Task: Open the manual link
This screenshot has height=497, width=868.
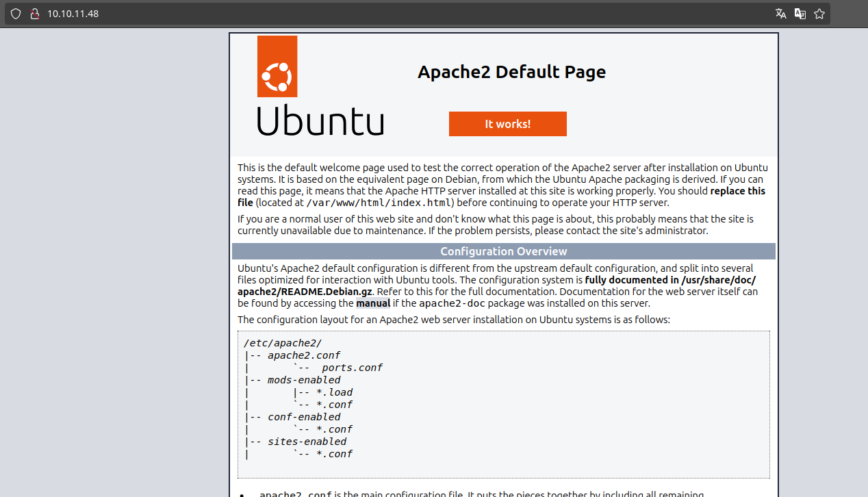Action: pyautogui.click(x=373, y=303)
